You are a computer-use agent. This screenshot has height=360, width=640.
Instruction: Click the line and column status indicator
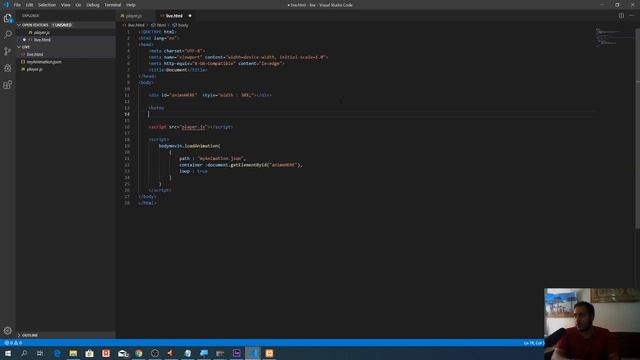[x=533, y=343]
